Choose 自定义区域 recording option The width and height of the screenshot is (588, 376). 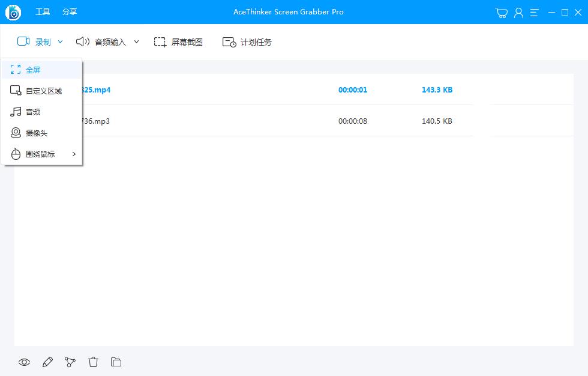coord(43,91)
